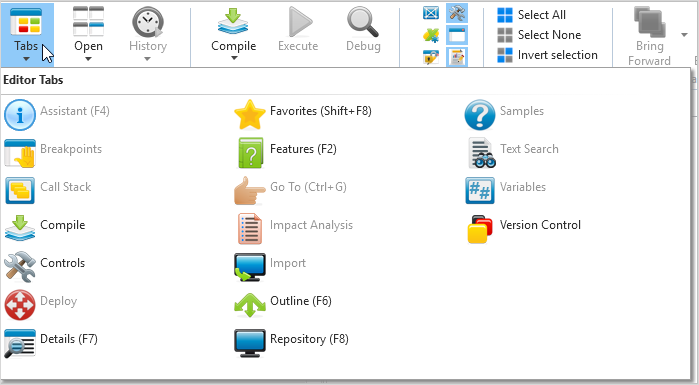This screenshot has width=699, height=385.
Task: Open the Details magnifier list icon
Action: pos(20,343)
